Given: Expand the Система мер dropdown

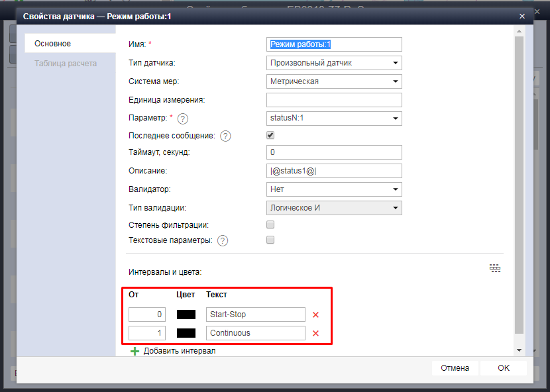Looking at the screenshot, I should pos(334,81).
